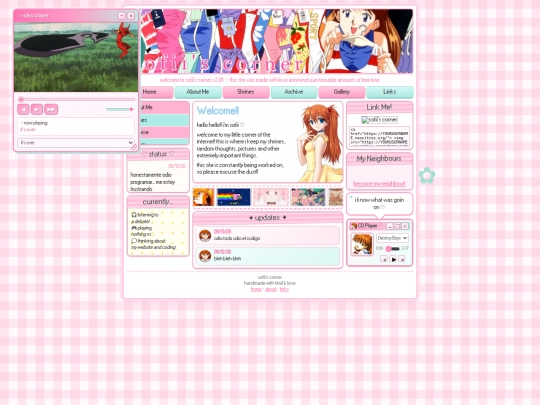The width and height of the screenshot is (540, 405).
Task: Click the 'My Neighbours' panel header
Action: tap(379, 159)
